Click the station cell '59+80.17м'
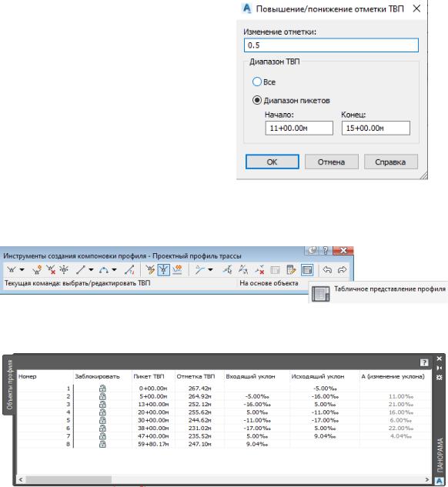Screen dimensions: 448x487 153,444
